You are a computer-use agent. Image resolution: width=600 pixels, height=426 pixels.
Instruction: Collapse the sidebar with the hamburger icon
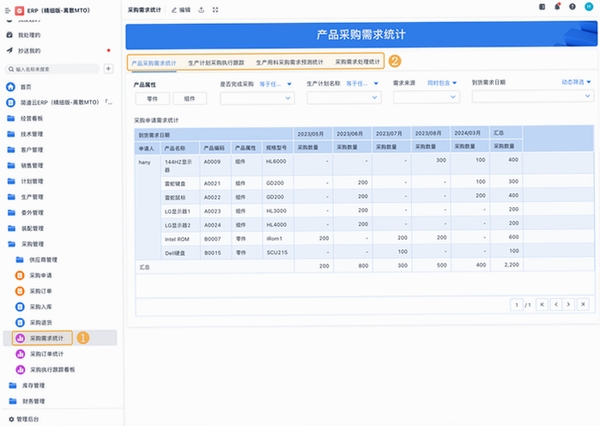[7, 10]
